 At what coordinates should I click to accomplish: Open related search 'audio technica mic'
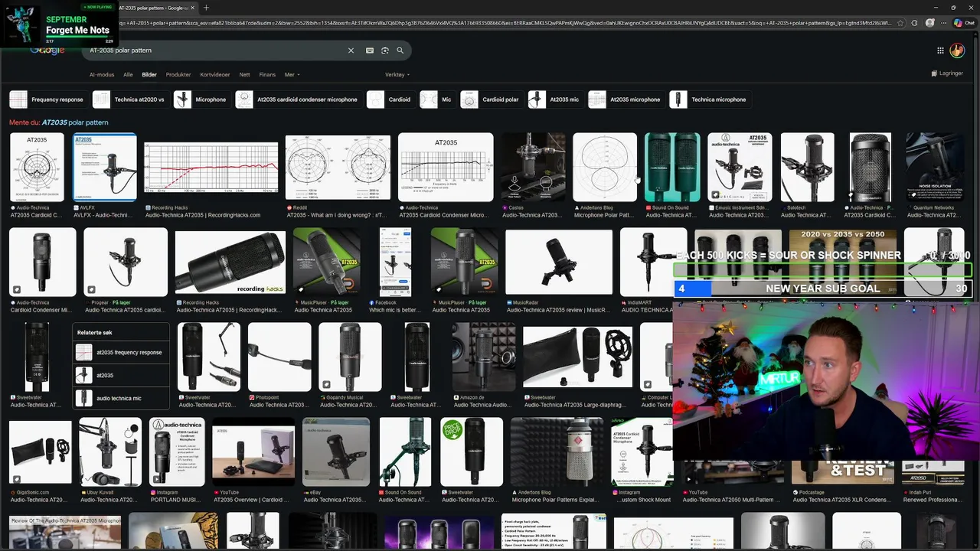tap(120, 399)
